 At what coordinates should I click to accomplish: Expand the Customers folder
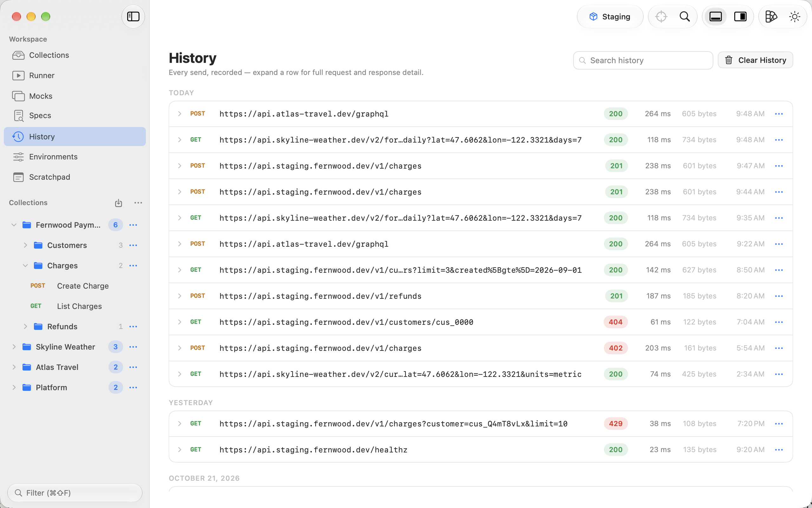25,245
